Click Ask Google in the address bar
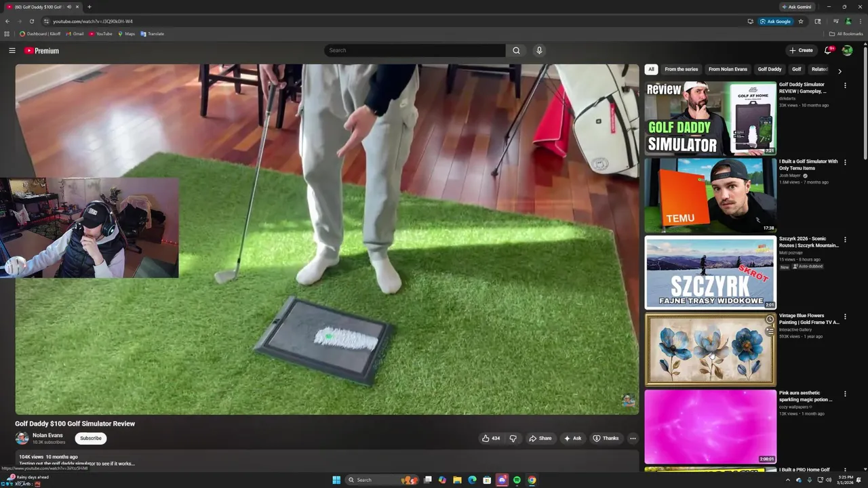 [x=775, y=21]
